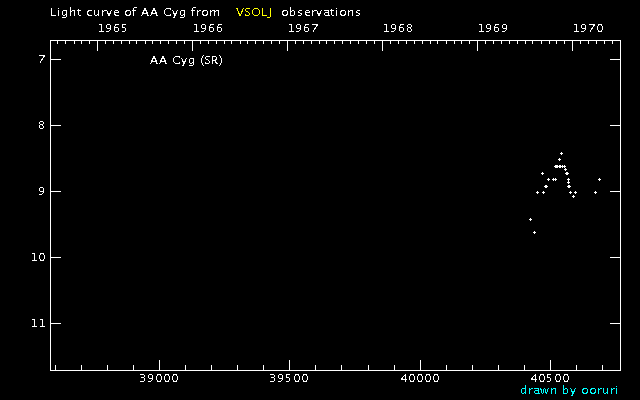Select the 1965 year label on top axis
640x400 pixels.
click(x=112, y=28)
